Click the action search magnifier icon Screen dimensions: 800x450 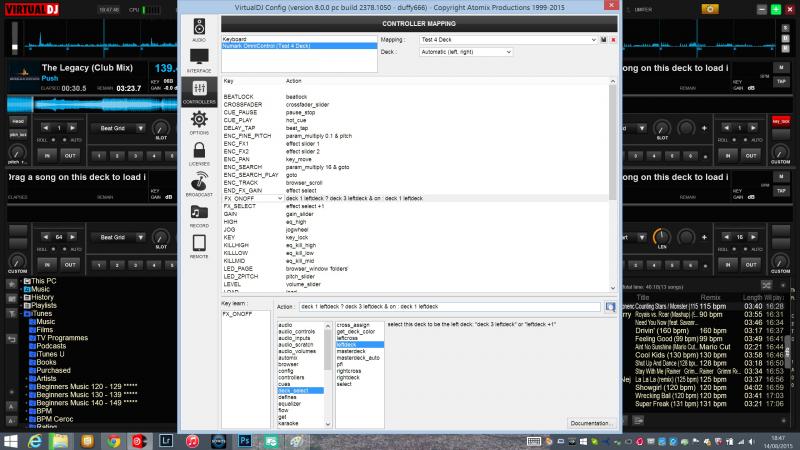[610, 307]
